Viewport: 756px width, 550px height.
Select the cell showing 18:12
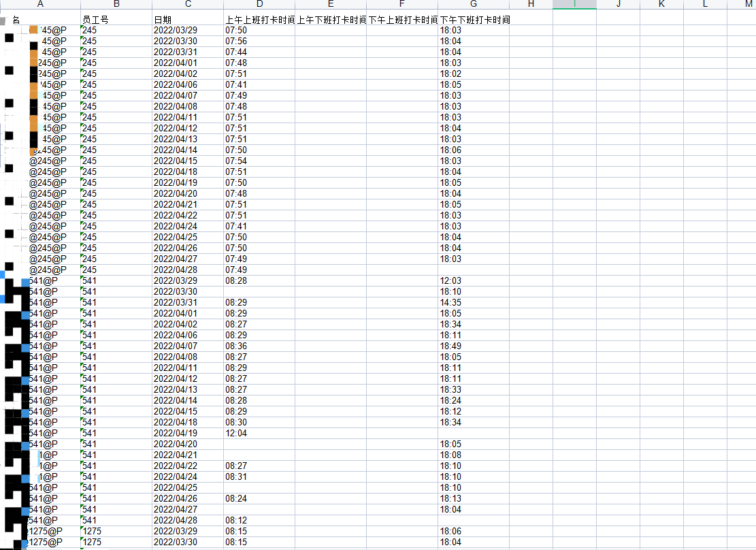(x=474, y=412)
